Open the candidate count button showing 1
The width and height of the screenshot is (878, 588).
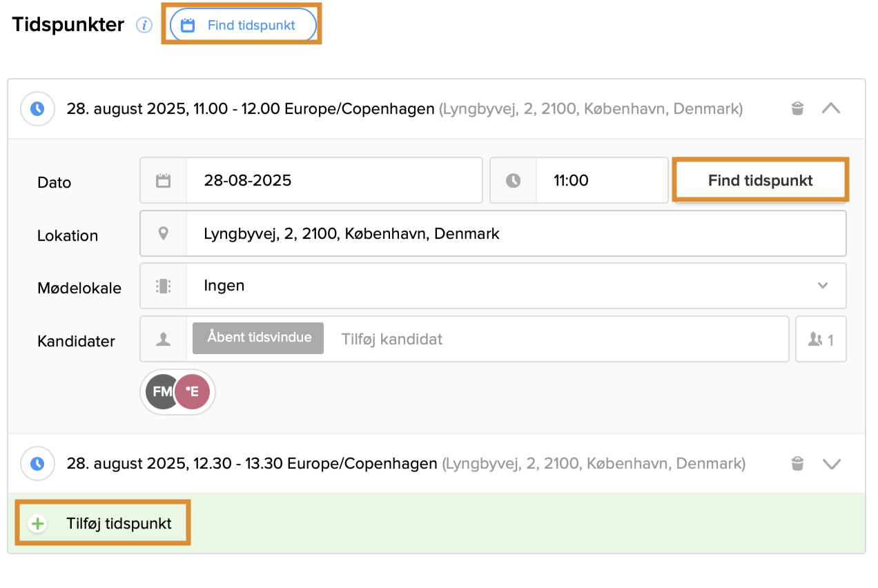tap(821, 339)
